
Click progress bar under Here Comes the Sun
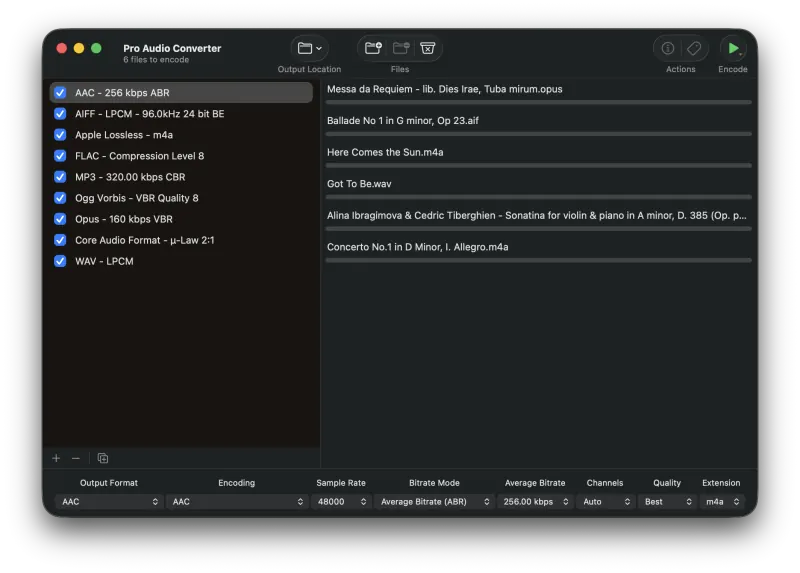538,165
